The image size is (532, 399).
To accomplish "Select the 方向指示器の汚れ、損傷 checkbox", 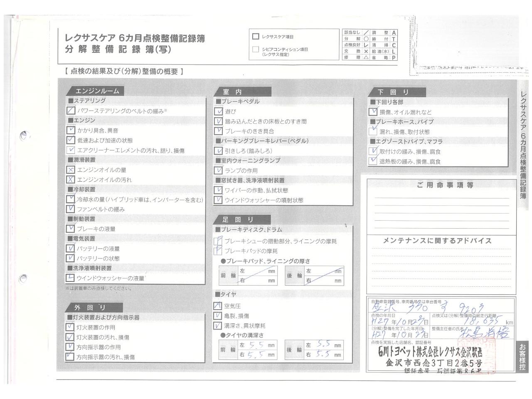I will 70,357.
